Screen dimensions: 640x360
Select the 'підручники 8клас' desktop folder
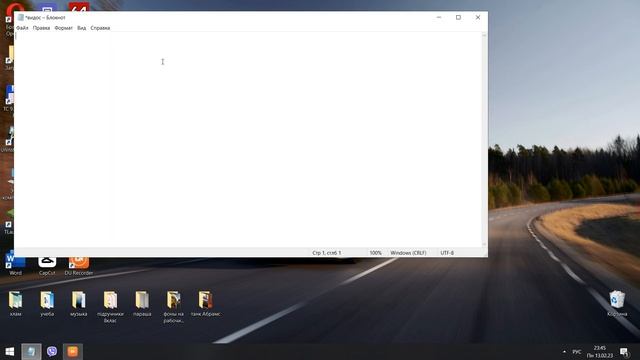coord(110,307)
